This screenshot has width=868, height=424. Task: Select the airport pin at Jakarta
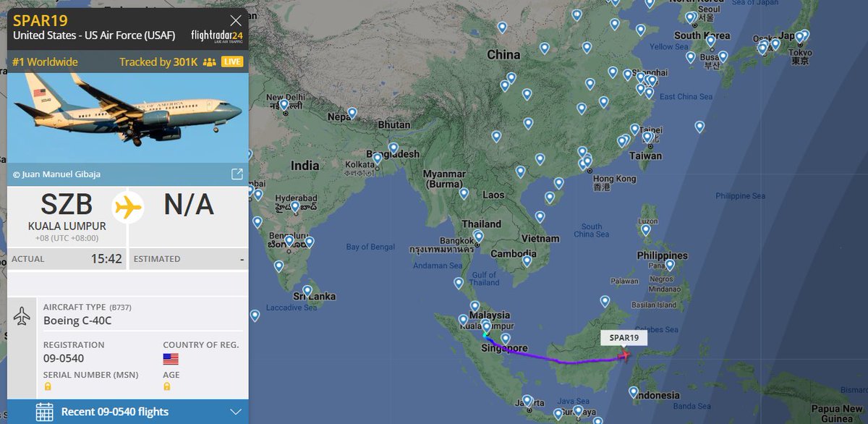(527, 402)
